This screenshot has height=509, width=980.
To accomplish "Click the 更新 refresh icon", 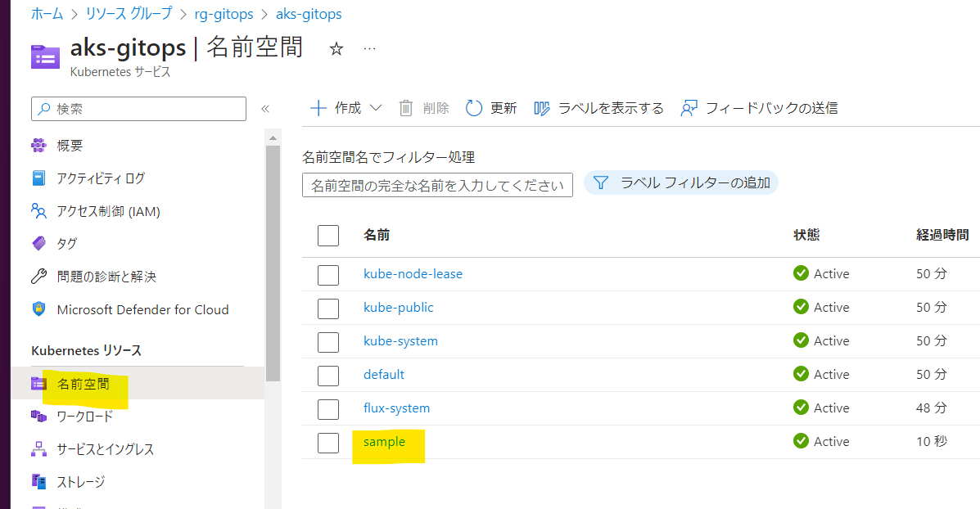I will 474,108.
